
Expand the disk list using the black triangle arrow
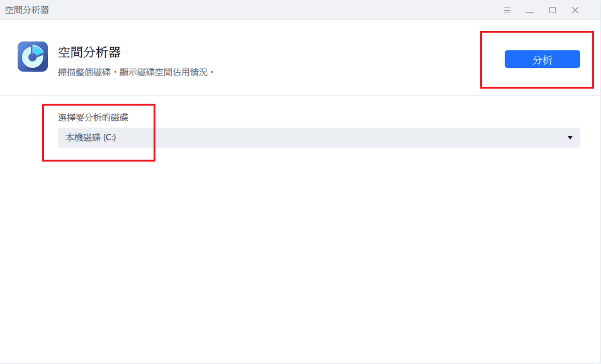click(570, 138)
